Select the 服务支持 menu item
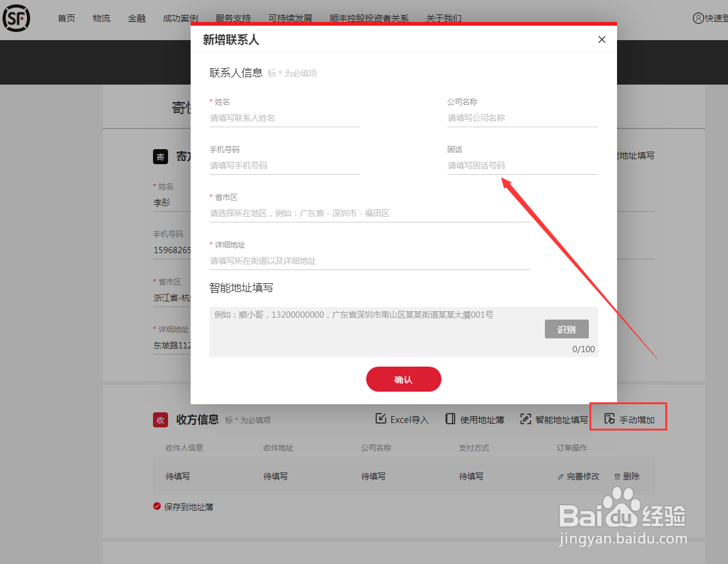The height and width of the screenshot is (564, 728). tap(233, 18)
